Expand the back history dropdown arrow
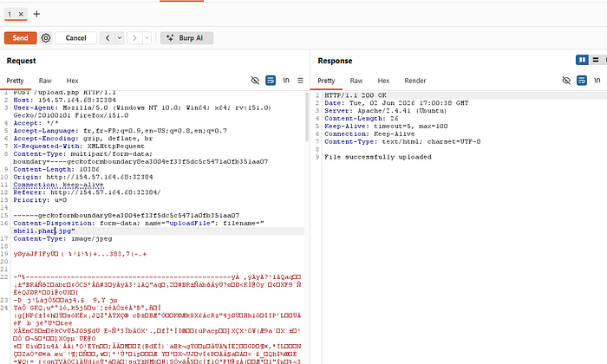 pos(120,38)
